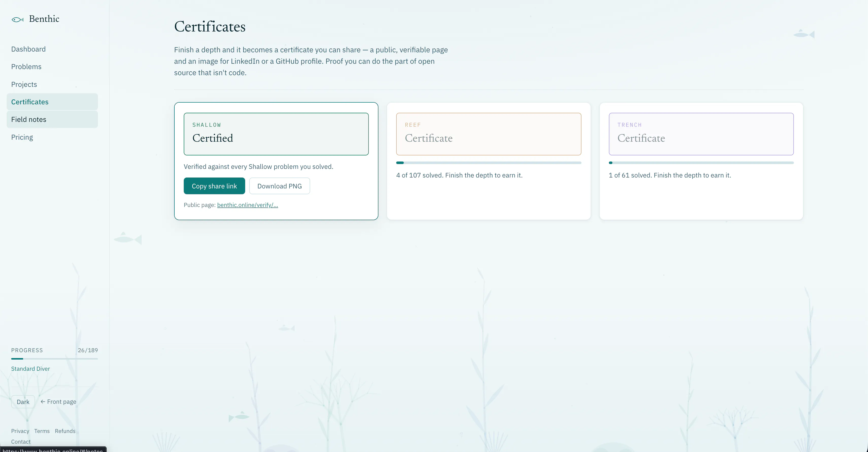
Task: Return to the Front page
Action: 58,402
